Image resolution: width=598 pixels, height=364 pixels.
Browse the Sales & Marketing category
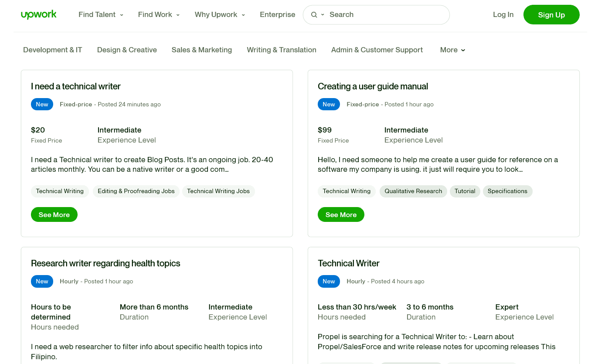point(202,50)
